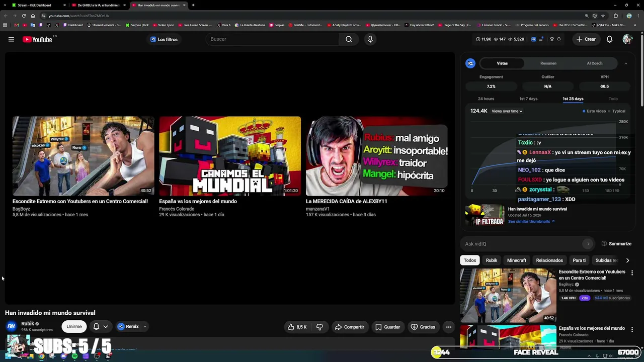Open the Serpias | Kick bookmark

tap(137, 25)
